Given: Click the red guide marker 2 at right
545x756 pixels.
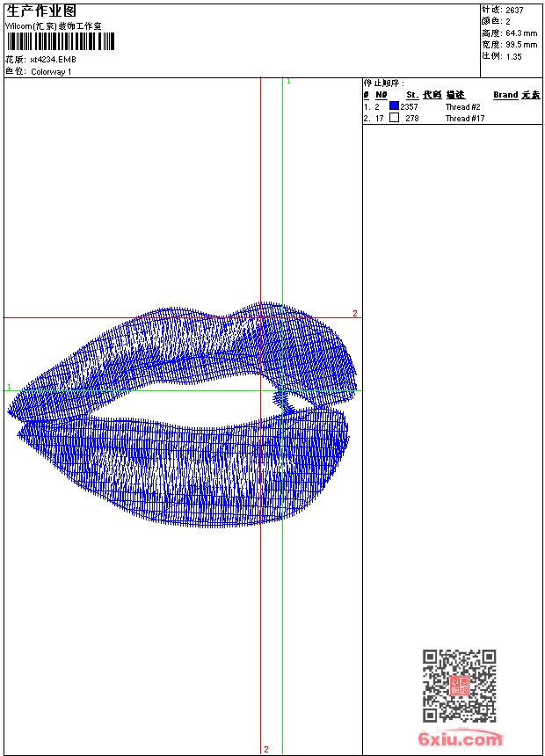Looking at the screenshot, I should pos(355,314).
